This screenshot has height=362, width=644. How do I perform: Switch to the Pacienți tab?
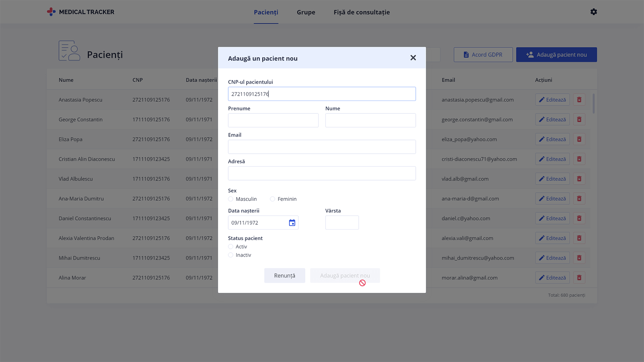pyautogui.click(x=266, y=12)
